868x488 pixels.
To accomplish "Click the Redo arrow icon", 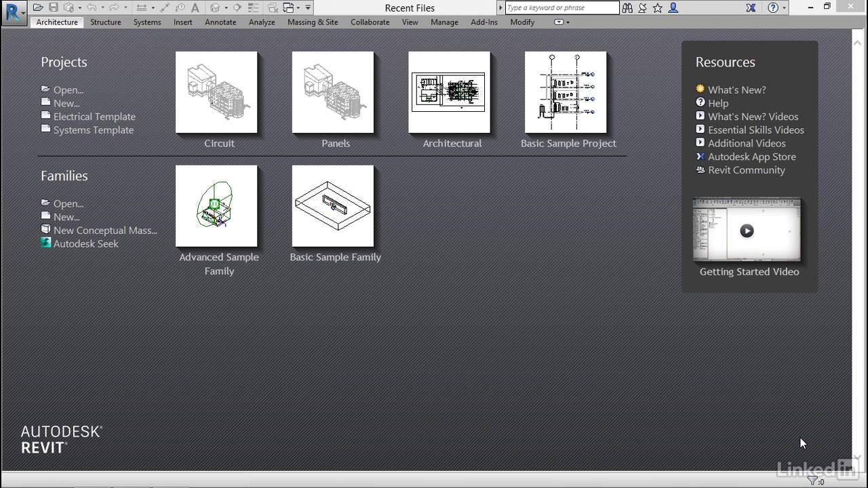I will (x=114, y=7).
